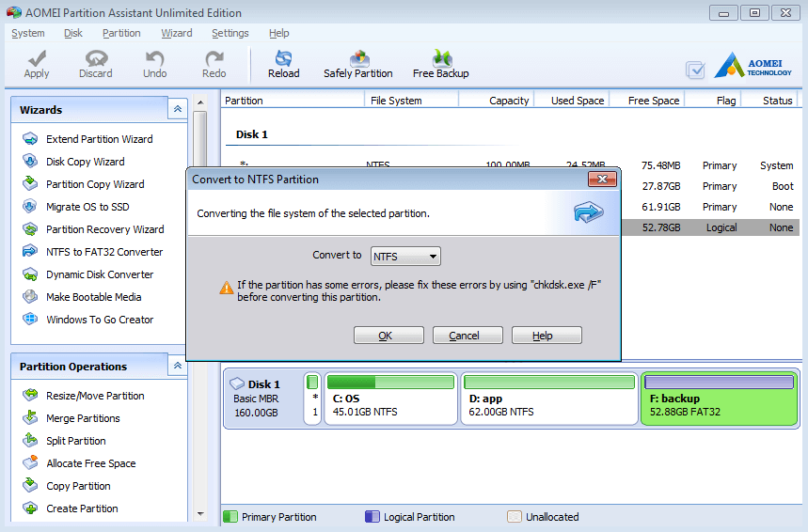Click the 52.78GB free space cell
Viewport: 808px width, 532px height.
coord(661,227)
